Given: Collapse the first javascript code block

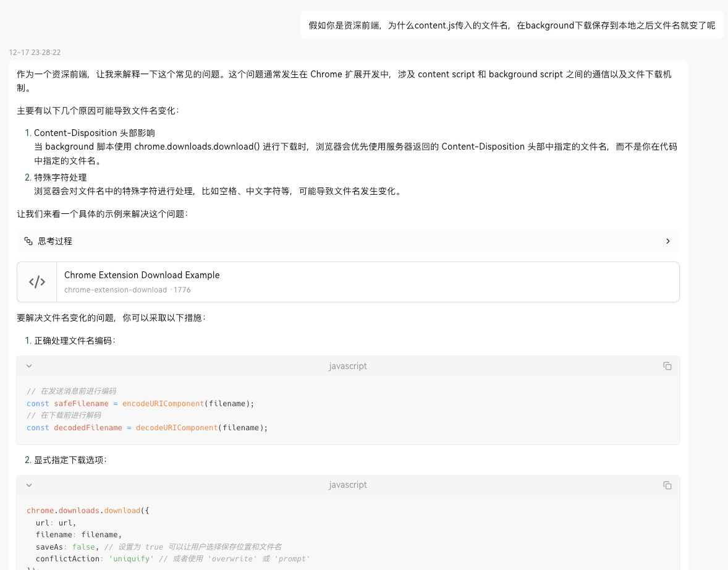Looking at the screenshot, I should [29, 366].
